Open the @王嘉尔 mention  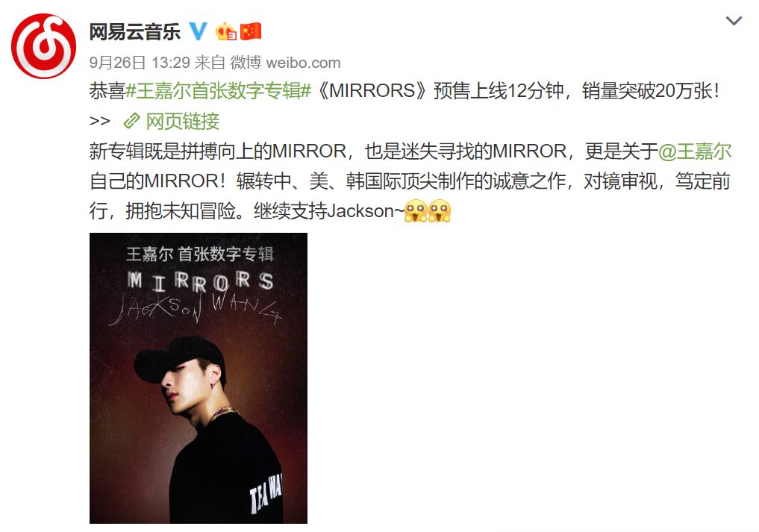[x=695, y=151]
